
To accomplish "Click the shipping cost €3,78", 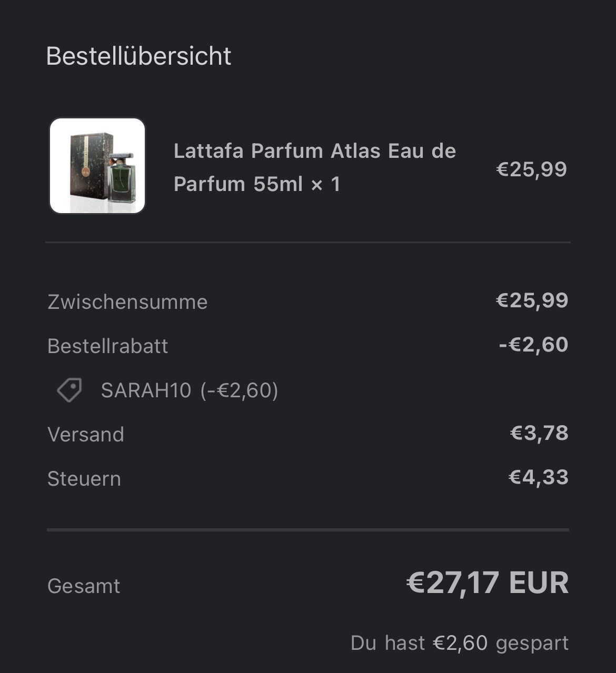I will click(539, 433).
